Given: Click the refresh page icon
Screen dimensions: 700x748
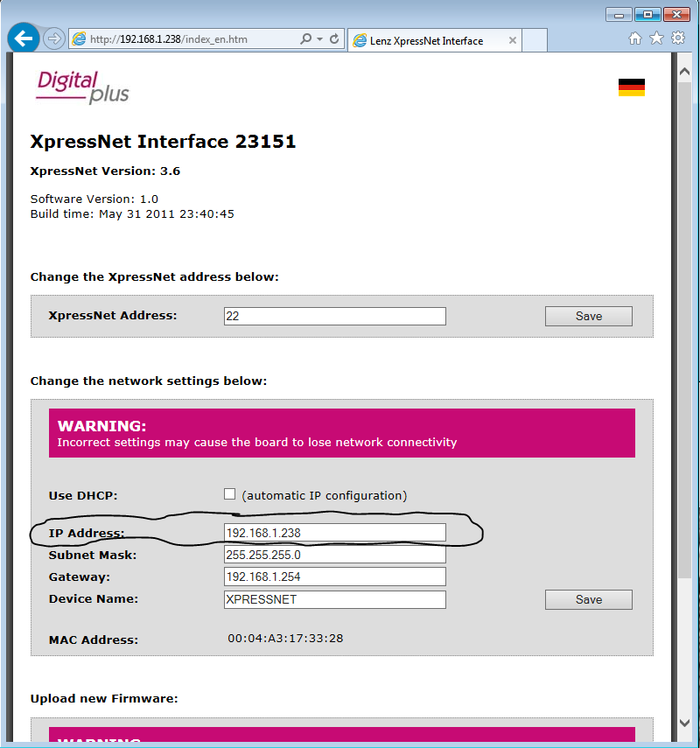Looking at the screenshot, I should 334,39.
